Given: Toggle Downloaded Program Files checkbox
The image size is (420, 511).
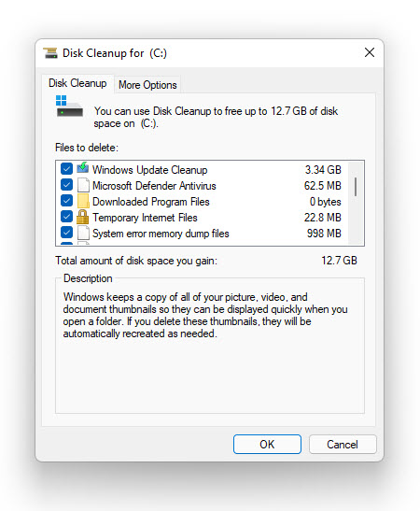Looking at the screenshot, I should [67, 201].
